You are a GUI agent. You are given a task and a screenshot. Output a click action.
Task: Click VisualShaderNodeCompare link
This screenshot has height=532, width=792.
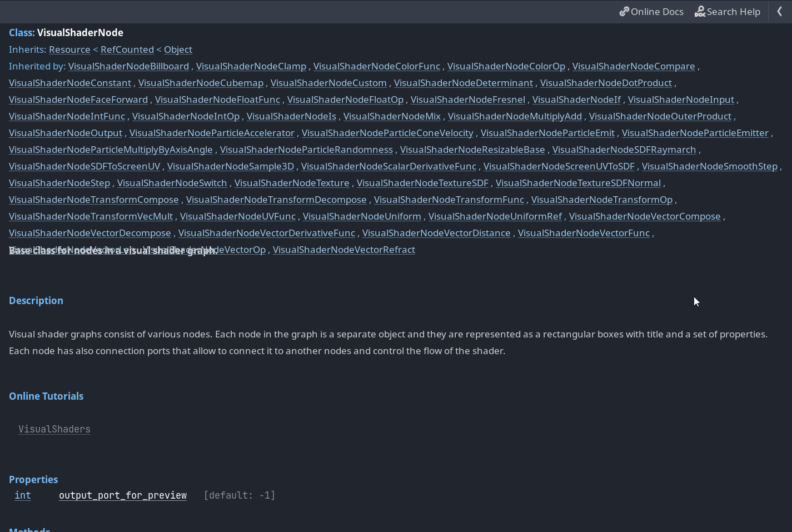click(634, 66)
